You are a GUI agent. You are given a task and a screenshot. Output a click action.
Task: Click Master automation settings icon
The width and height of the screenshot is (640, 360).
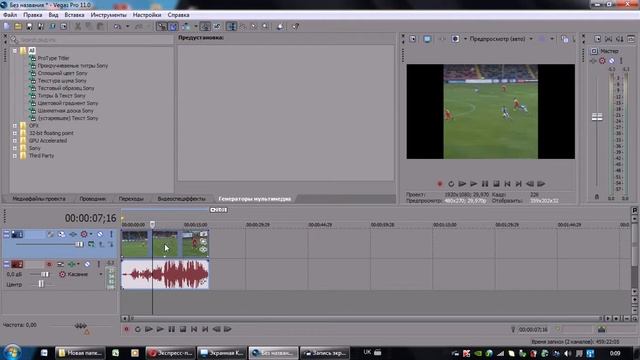click(602, 61)
